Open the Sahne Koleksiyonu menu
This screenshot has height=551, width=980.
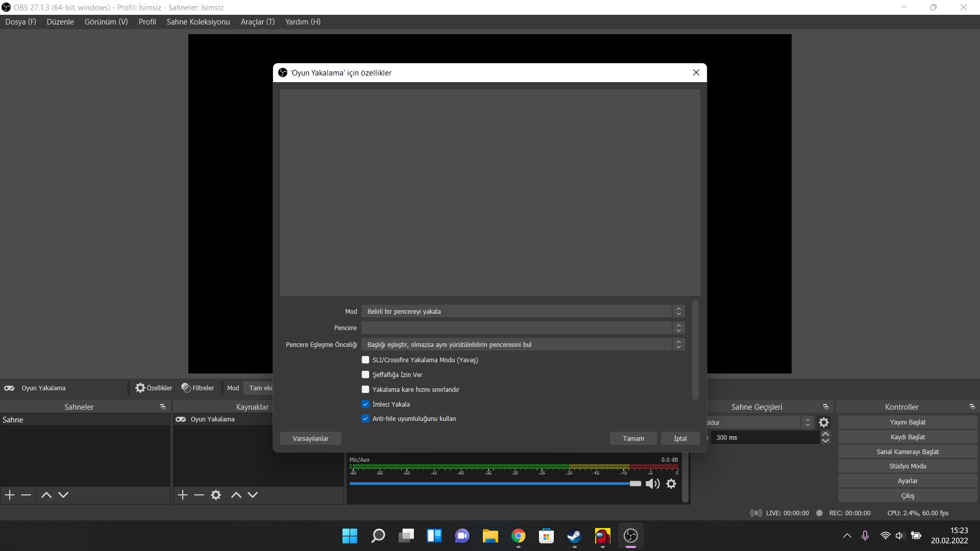pos(198,22)
